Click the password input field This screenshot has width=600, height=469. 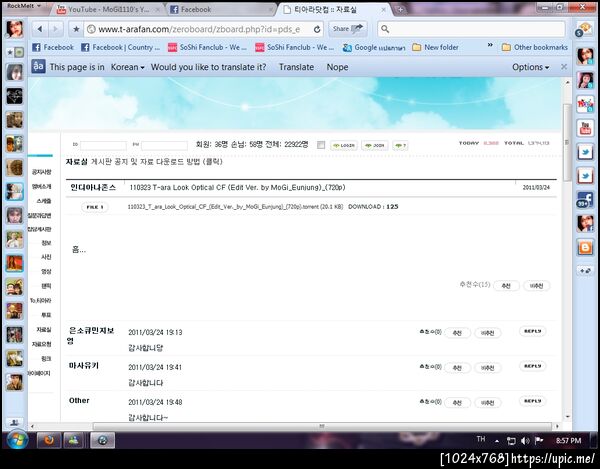(x=164, y=145)
